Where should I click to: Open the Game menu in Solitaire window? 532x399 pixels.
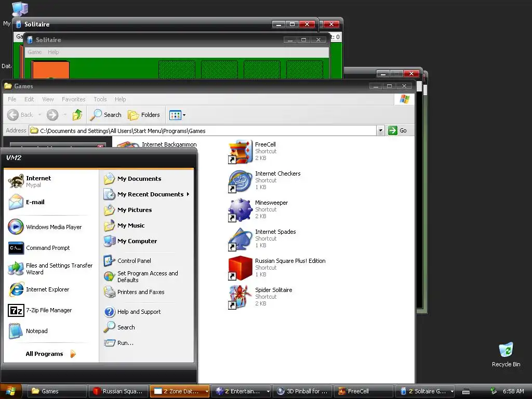(x=35, y=52)
